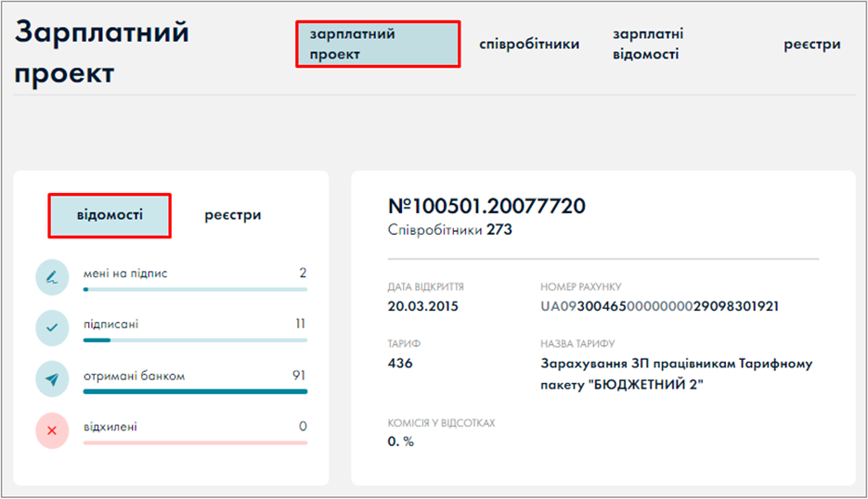Screen dimensions: 868x499
Task: Switch to 'реєстри' sub-tab in left panel
Action: click(233, 215)
